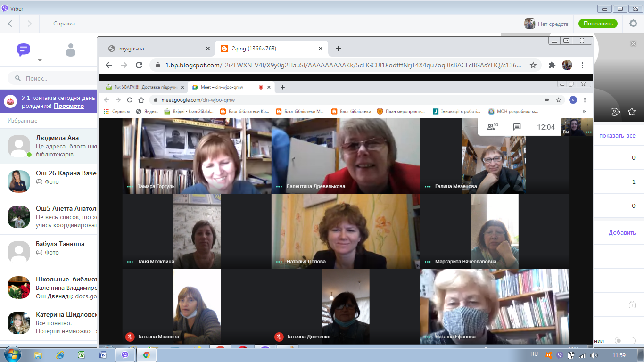Close the my.gas.ua tab
The height and width of the screenshot is (362, 644).
pyautogui.click(x=208, y=49)
